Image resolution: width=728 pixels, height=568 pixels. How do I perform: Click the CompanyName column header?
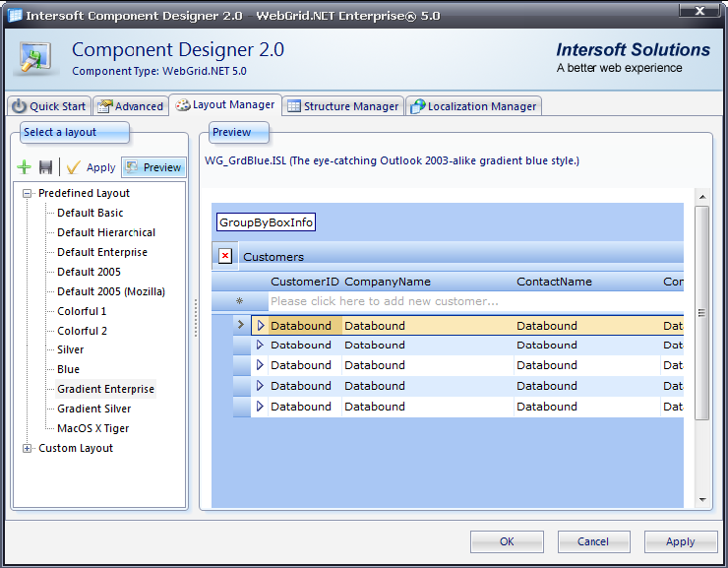click(388, 282)
